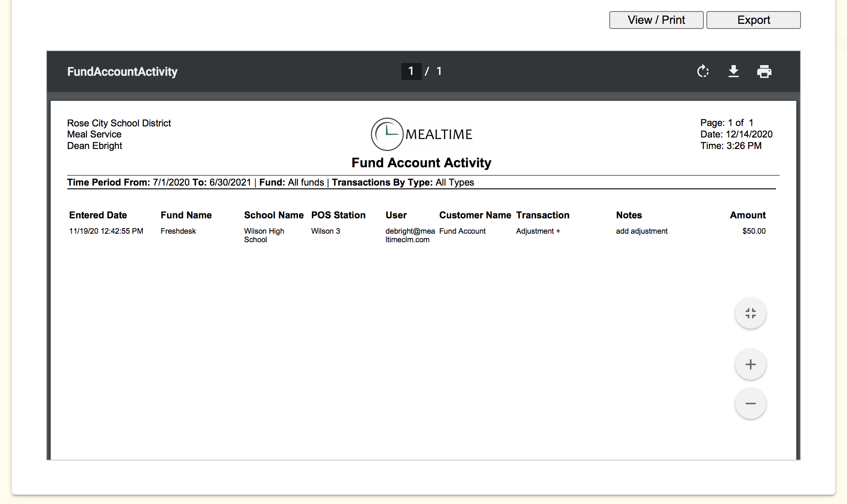This screenshot has height=504, width=847.
Task: Click the rotate clockwise icon
Action: point(703,71)
